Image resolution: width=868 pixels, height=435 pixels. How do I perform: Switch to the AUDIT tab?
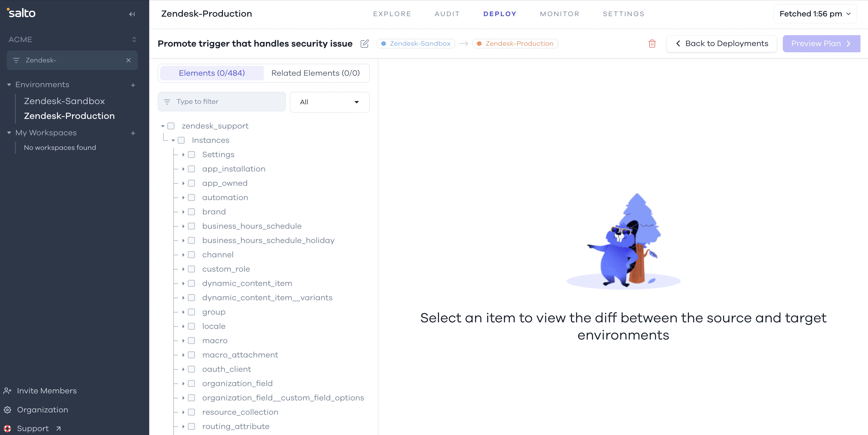tap(447, 14)
